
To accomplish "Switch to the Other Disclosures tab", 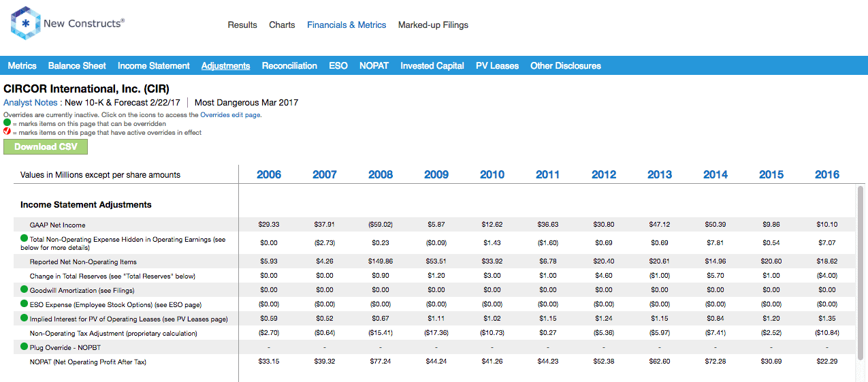I will click(566, 66).
